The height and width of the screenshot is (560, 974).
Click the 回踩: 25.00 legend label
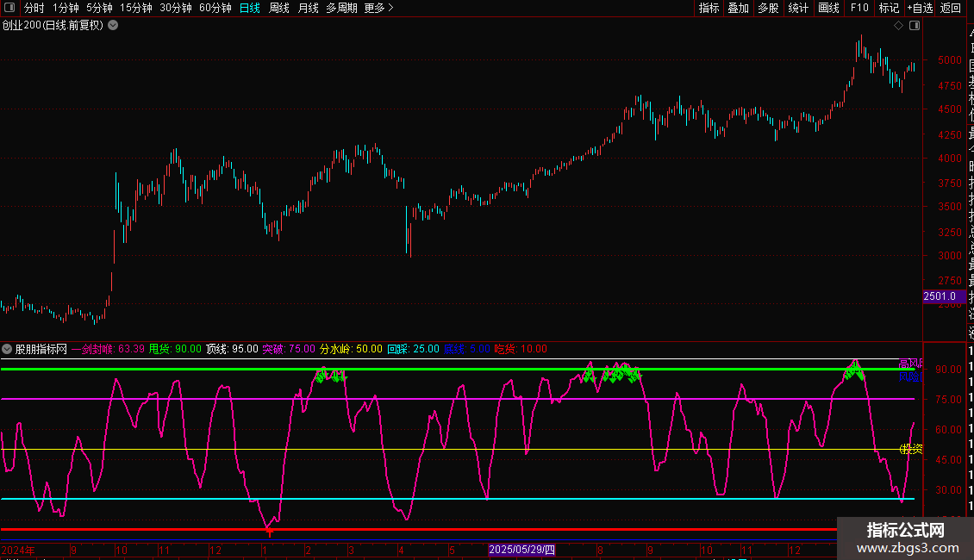pos(413,349)
